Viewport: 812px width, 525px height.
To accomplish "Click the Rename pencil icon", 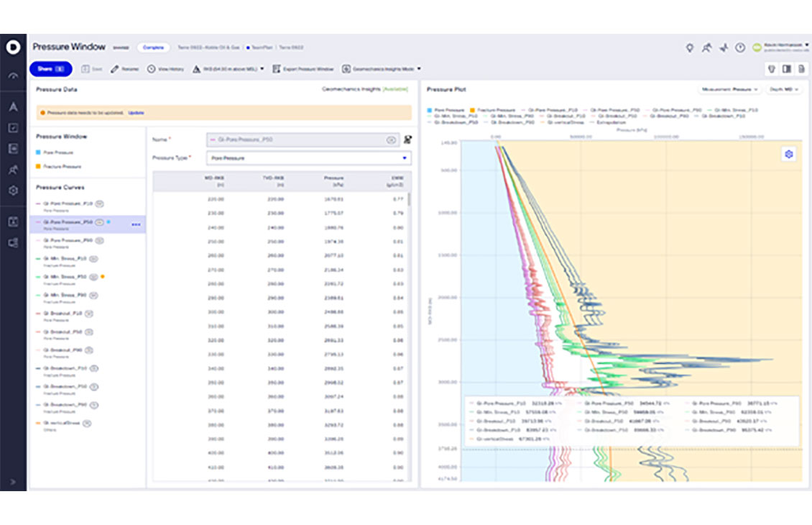I will point(116,69).
